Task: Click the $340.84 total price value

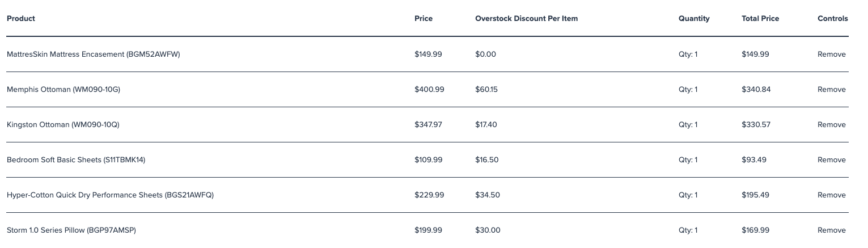Action: coord(756,90)
